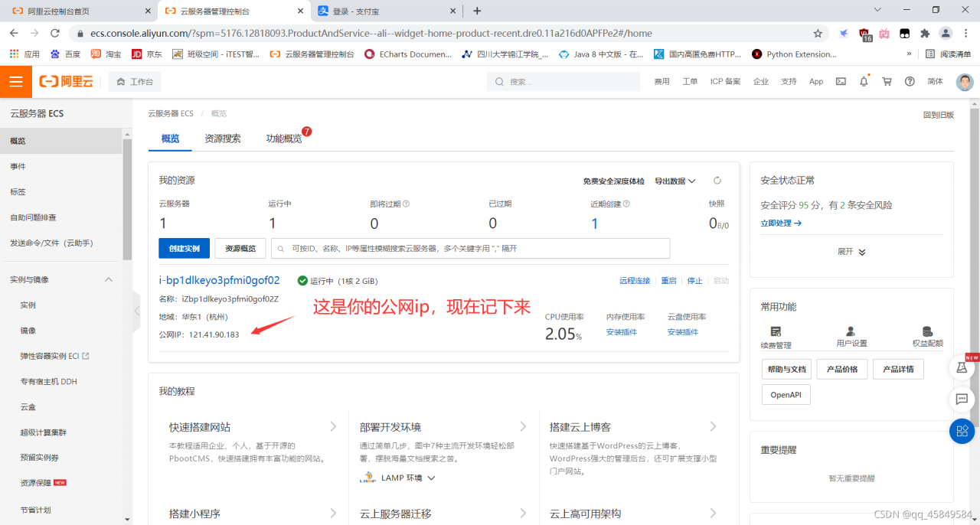Click the 近期创建 help icon
Screen dimensions: 980x525
626,204
